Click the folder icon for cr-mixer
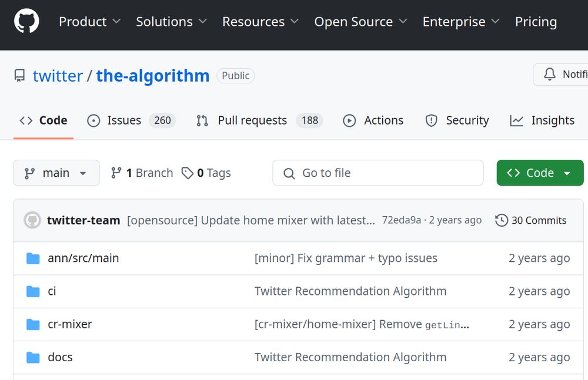588x380 pixels. click(33, 324)
